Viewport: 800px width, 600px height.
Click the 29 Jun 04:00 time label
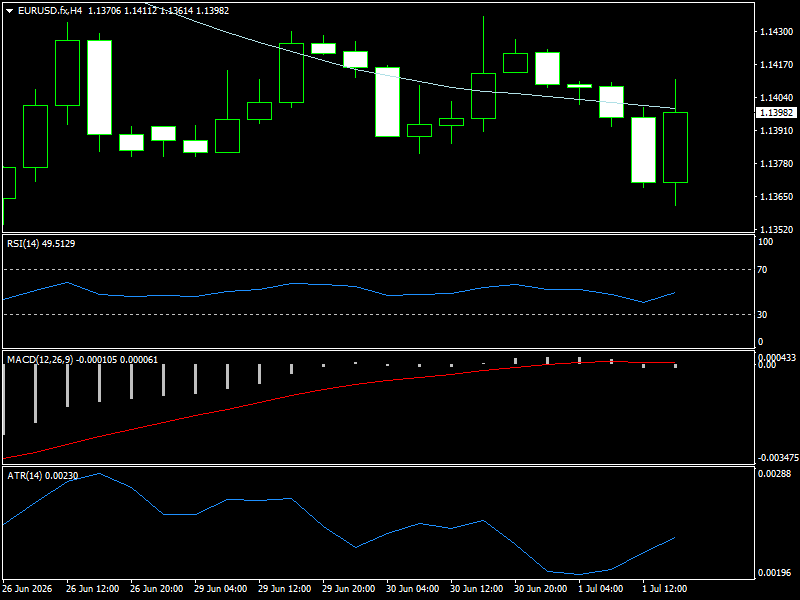coord(221,589)
